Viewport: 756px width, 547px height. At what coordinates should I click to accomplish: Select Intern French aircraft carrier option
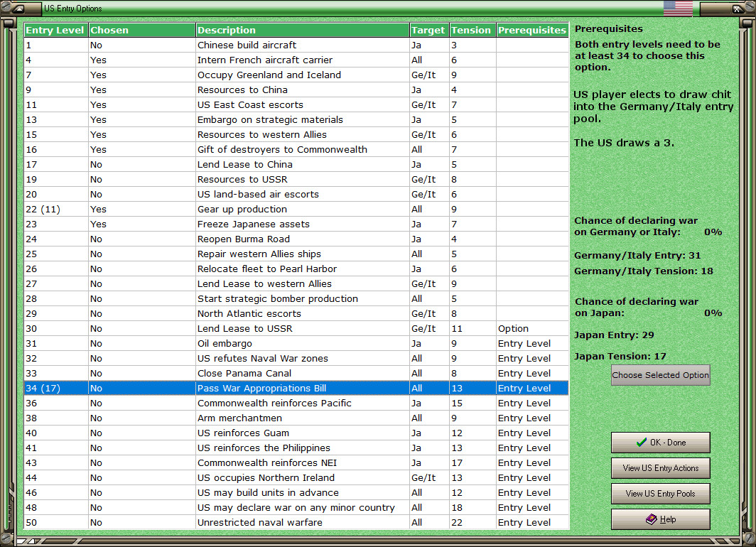coord(296,60)
